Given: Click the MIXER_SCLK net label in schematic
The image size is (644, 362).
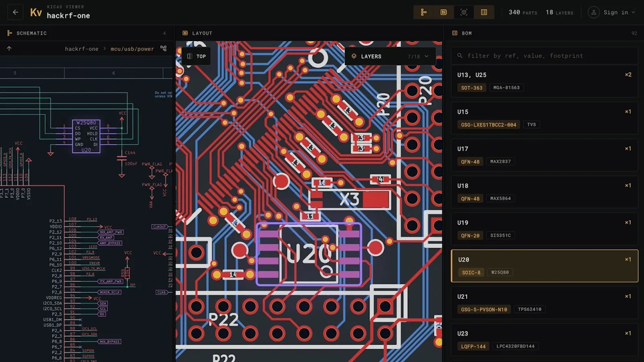Looking at the screenshot, I should tap(110, 292).
